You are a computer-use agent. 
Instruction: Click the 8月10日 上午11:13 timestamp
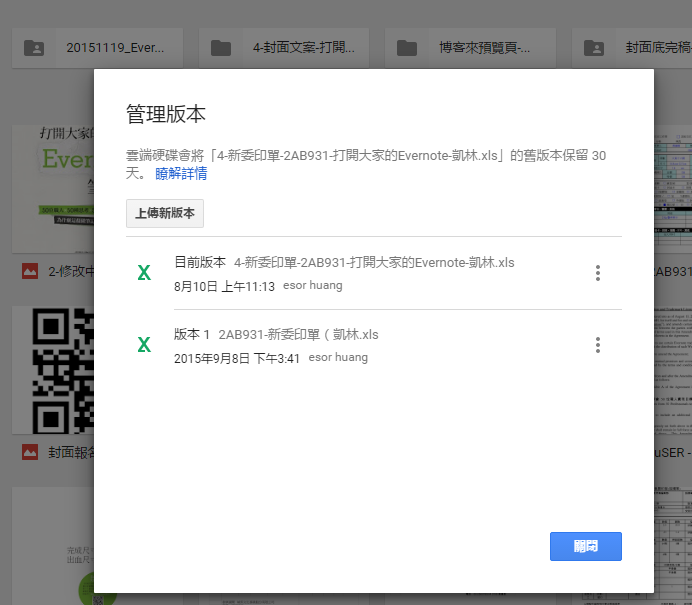(224, 287)
